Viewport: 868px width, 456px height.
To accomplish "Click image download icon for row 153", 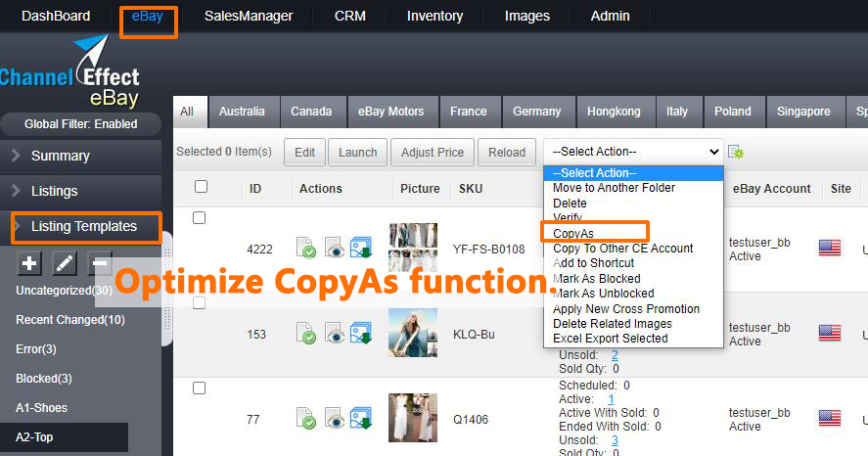I will tap(361, 333).
